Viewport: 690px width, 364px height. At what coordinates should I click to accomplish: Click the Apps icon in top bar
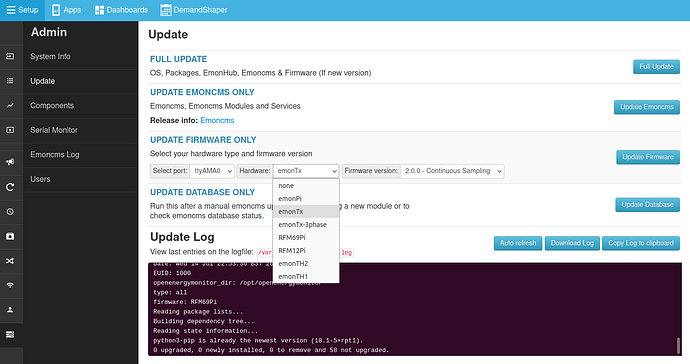(56, 10)
